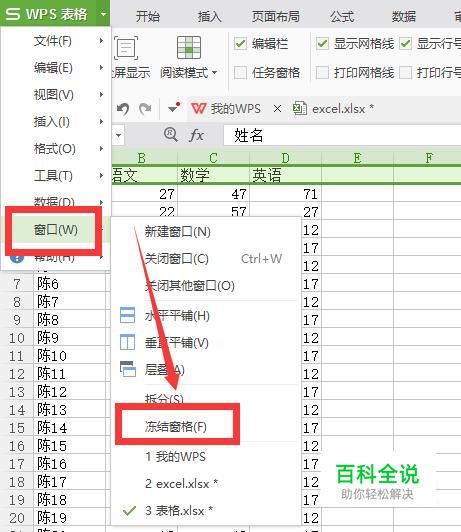Select column E header

[x=357, y=158]
